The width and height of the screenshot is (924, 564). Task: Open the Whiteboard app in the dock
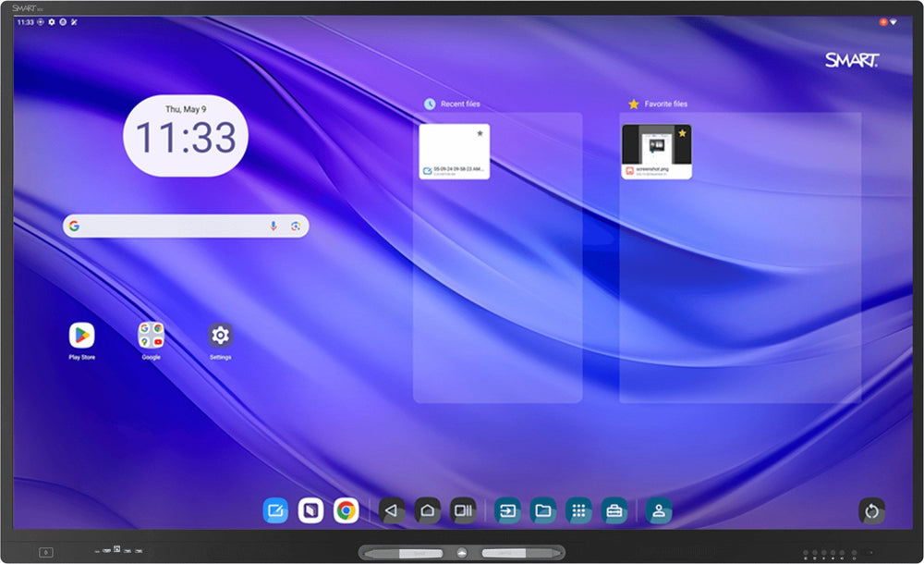[x=275, y=510]
